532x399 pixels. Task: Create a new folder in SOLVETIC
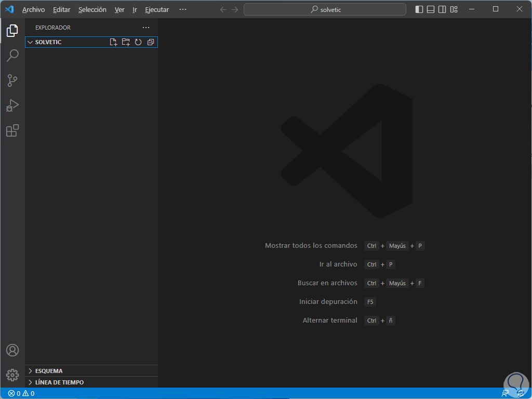click(x=126, y=42)
